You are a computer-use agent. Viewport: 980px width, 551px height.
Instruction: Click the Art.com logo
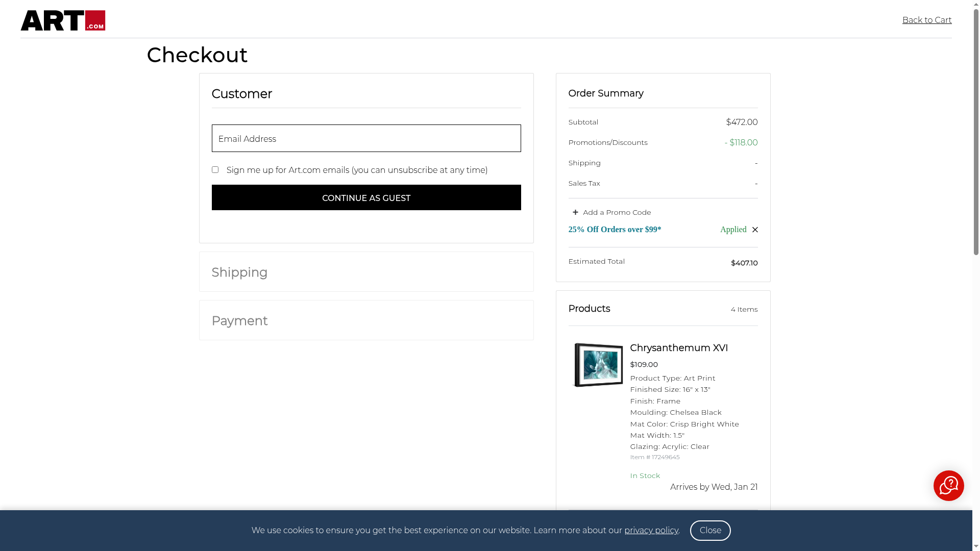[x=63, y=20]
